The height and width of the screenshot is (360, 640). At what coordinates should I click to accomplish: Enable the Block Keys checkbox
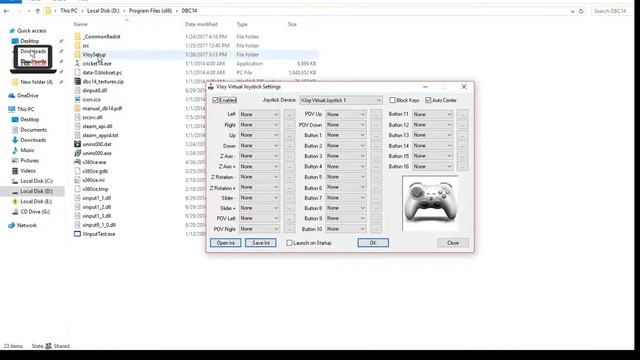tap(392, 100)
